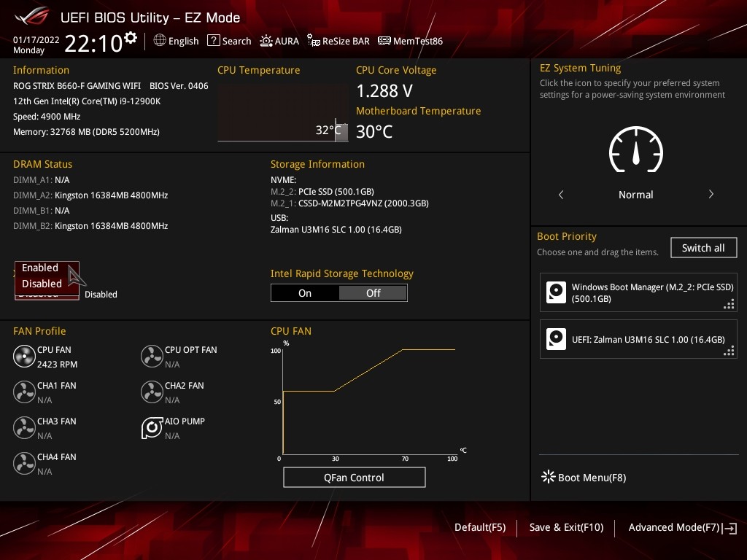The width and height of the screenshot is (747, 560).
Task: Click the settings gear next to clock
Action: click(131, 38)
